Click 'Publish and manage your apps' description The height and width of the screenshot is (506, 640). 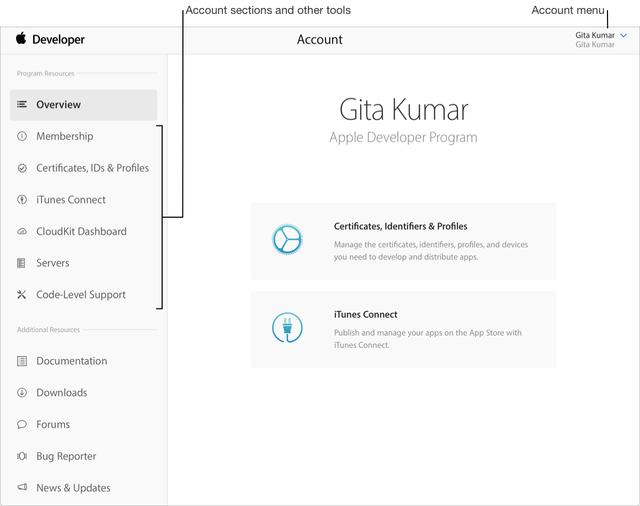tap(428, 339)
